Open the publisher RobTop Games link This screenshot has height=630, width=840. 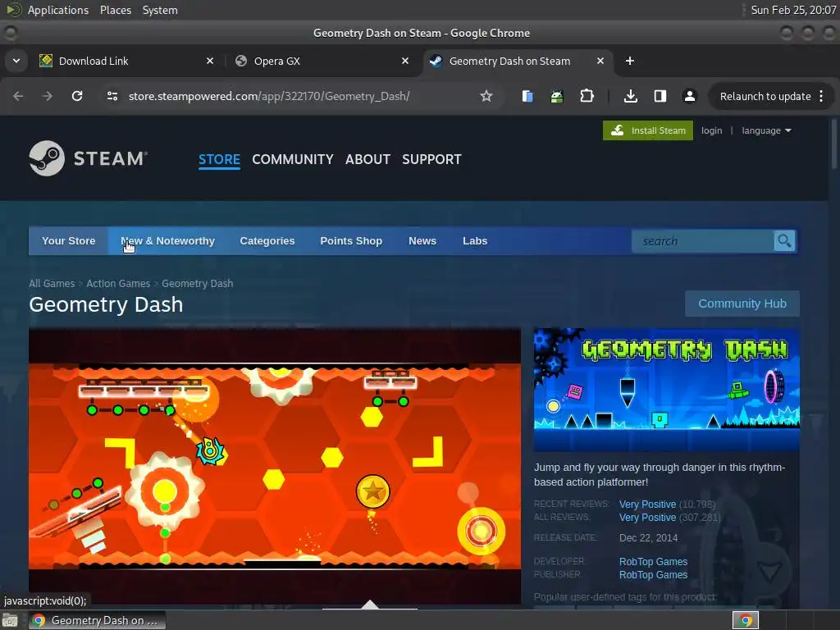pyautogui.click(x=653, y=575)
